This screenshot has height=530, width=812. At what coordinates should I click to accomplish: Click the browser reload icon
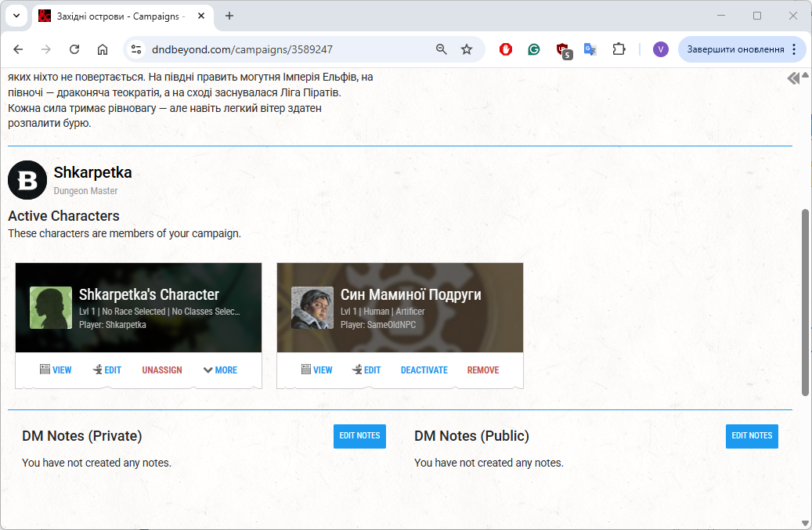74,49
